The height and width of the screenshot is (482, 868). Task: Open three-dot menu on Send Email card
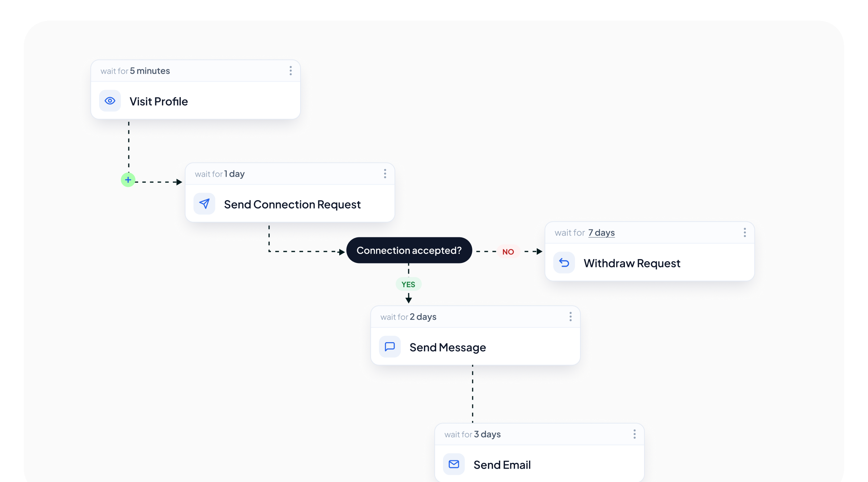tap(634, 434)
